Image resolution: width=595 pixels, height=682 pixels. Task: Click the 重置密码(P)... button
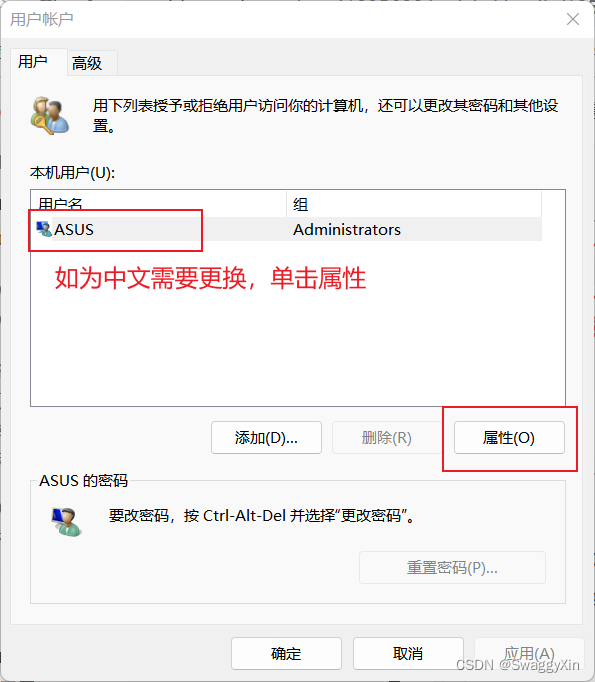tap(452, 568)
